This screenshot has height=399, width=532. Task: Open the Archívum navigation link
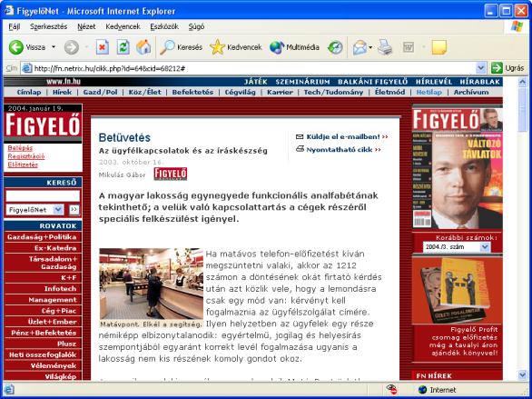point(471,92)
